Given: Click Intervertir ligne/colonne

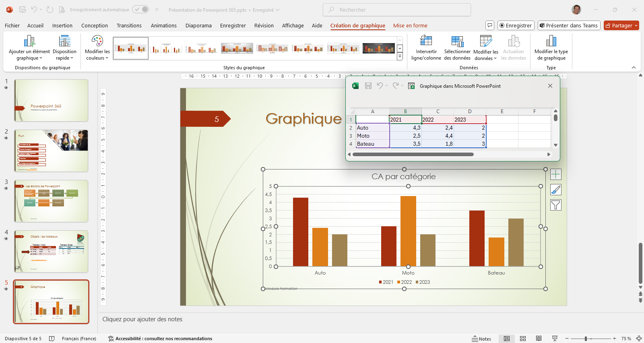Looking at the screenshot, I should [x=426, y=48].
